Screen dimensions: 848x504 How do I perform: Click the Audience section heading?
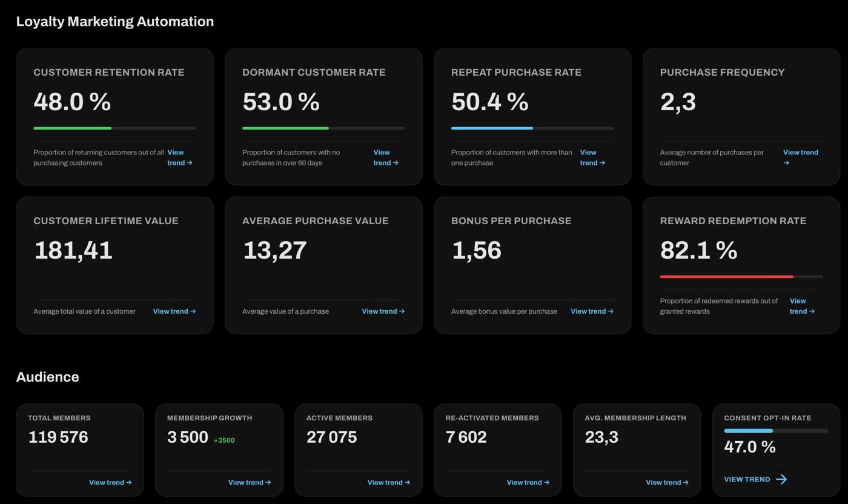click(x=47, y=377)
